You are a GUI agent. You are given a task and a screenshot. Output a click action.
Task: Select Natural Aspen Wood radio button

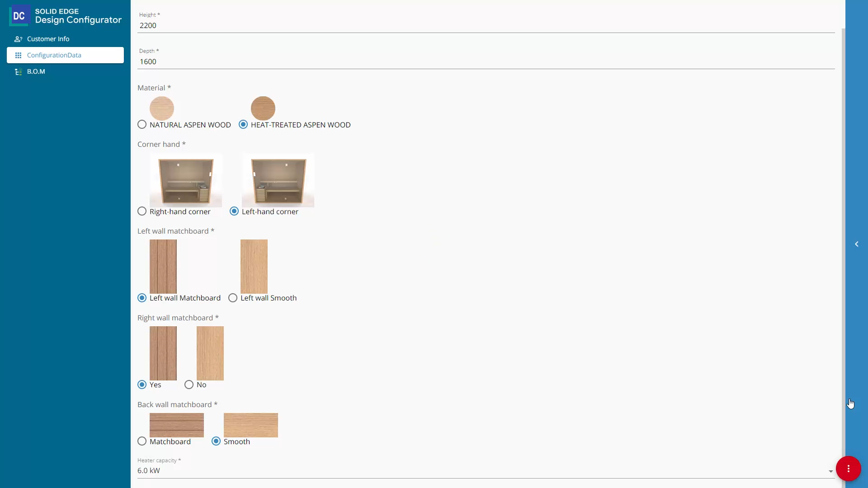(x=142, y=124)
